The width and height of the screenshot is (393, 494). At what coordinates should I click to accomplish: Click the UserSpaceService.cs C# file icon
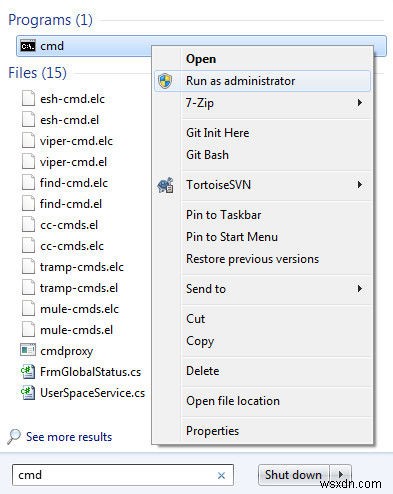[28, 393]
